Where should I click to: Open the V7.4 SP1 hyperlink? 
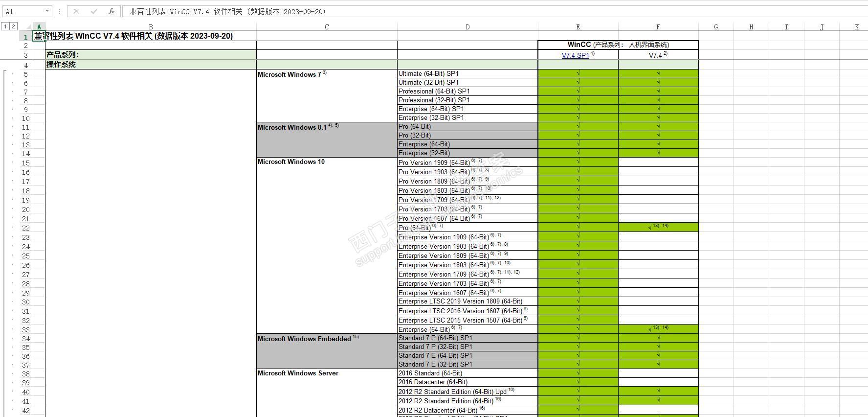[575, 55]
